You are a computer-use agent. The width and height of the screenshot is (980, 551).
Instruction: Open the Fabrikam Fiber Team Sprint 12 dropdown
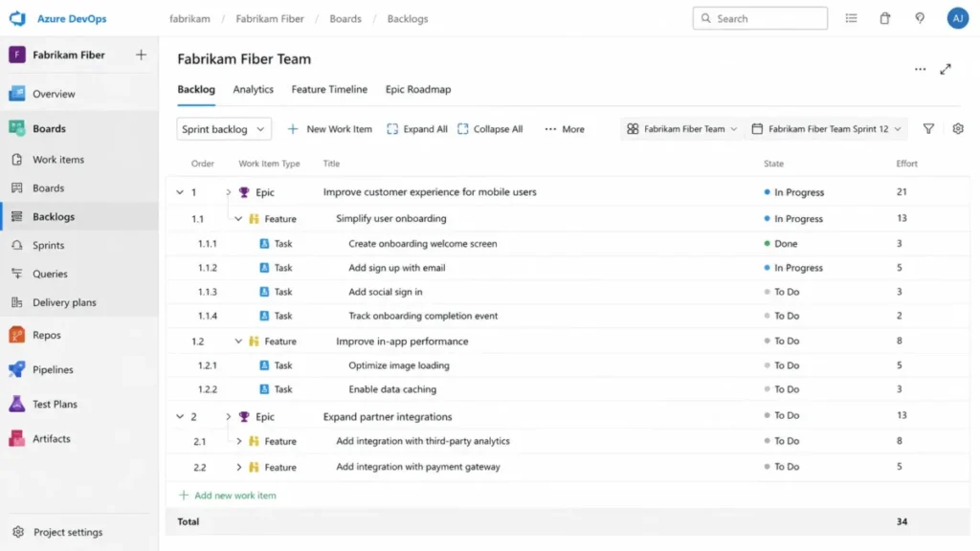tap(826, 129)
